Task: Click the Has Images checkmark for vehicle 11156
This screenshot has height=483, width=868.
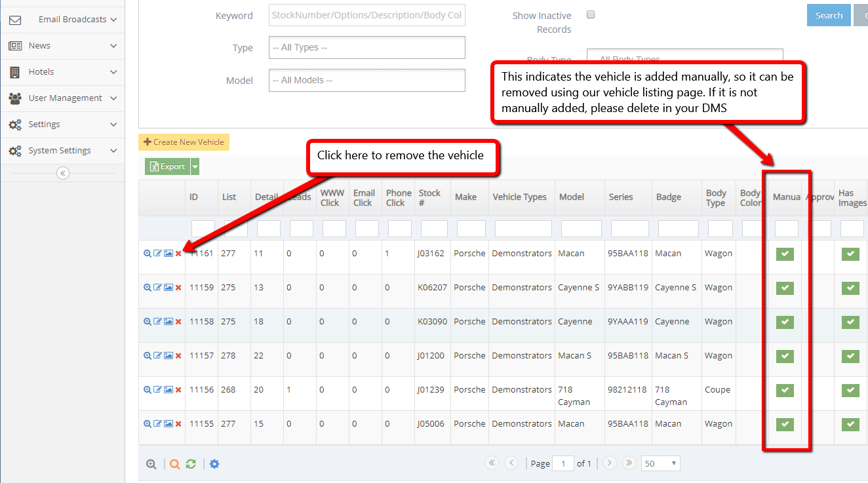Action: [x=850, y=391]
